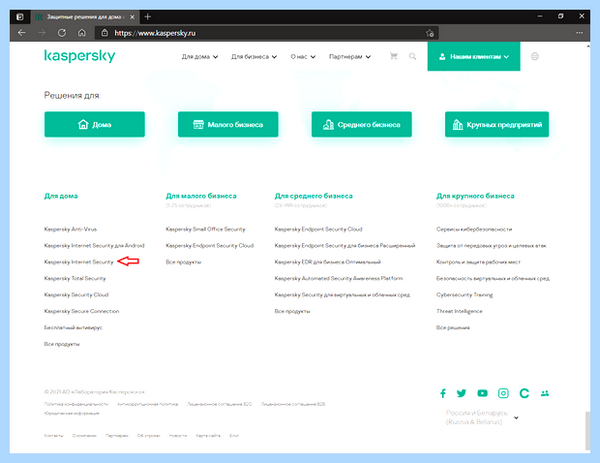The image size is (600, 463).
Task: Open Kaspersky Total Security link
Action: [75, 278]
